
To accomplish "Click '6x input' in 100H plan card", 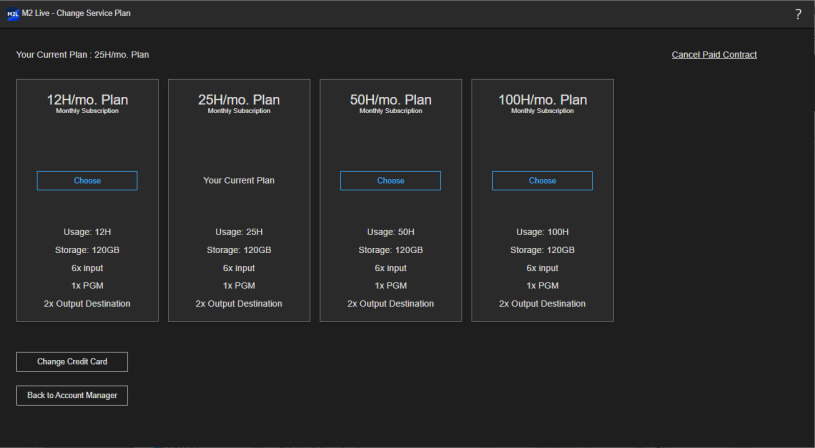I will coord(543,268).
